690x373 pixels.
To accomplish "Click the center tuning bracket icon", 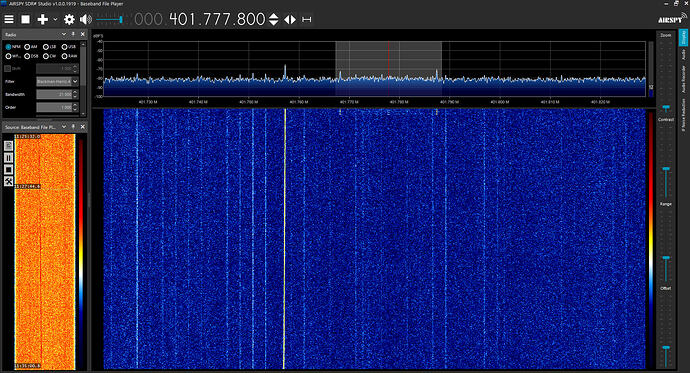I will pyautogui.click(x=307, y=19).
